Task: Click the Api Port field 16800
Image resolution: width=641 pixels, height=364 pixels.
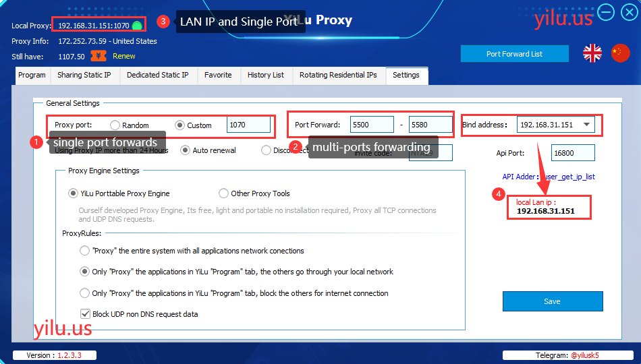Action: 573,153
